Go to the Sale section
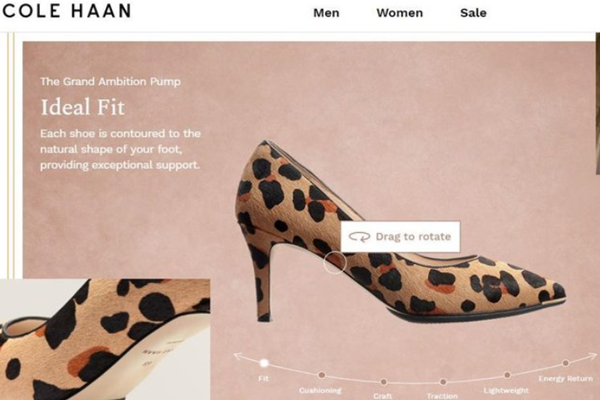The width and height of the screenshot is (600, 400). tap(473, 13)
